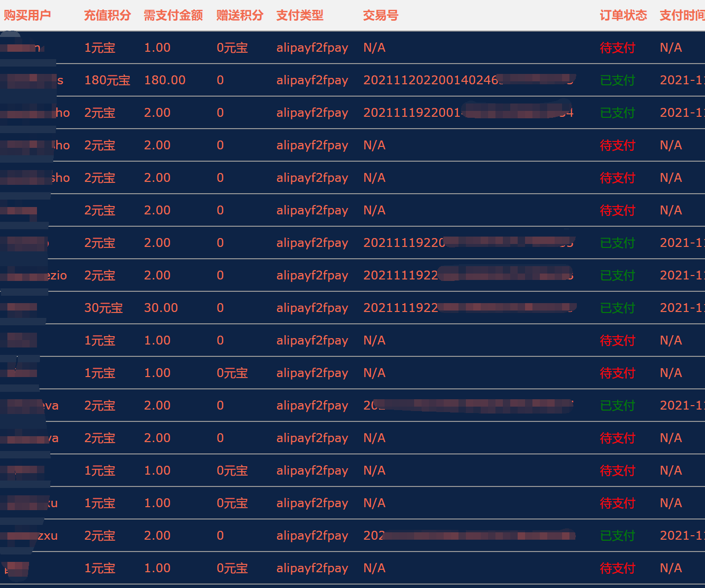Click 待支付 status in the ku row
Screen dimensions: 705x588
pos(617,503)
